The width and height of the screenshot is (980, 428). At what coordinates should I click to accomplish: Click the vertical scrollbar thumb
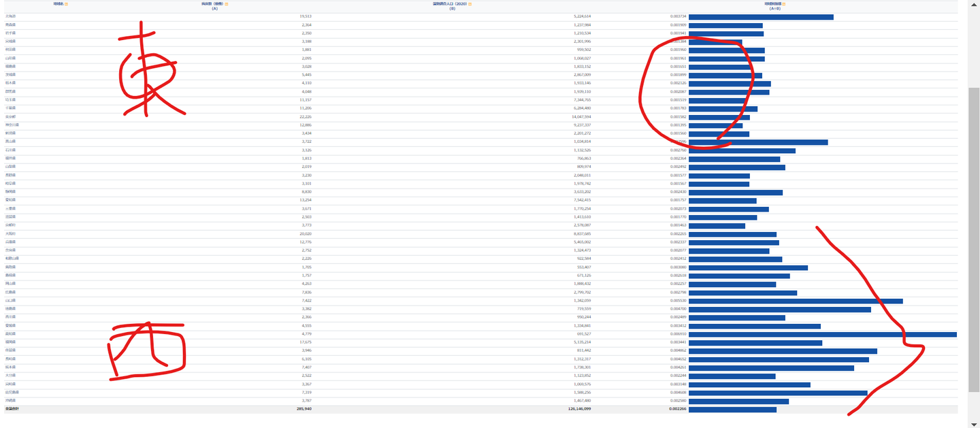(x=974, y=240)
